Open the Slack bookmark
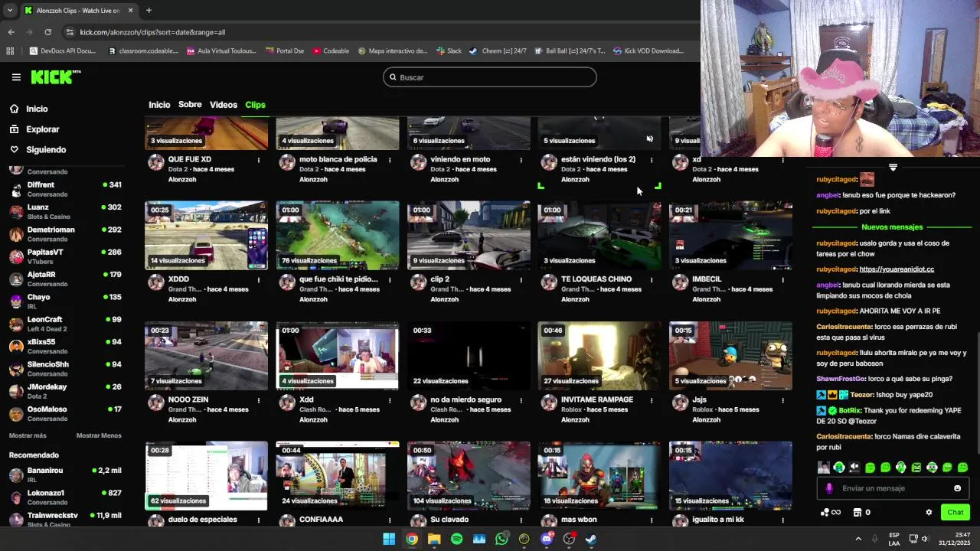This screenshot has height=551, width=980. point(449,51)
